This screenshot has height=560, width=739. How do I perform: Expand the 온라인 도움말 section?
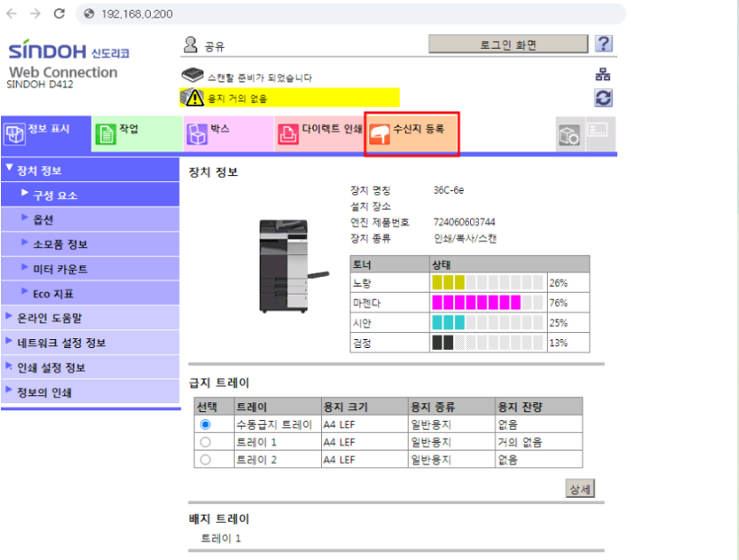point(90,318)
